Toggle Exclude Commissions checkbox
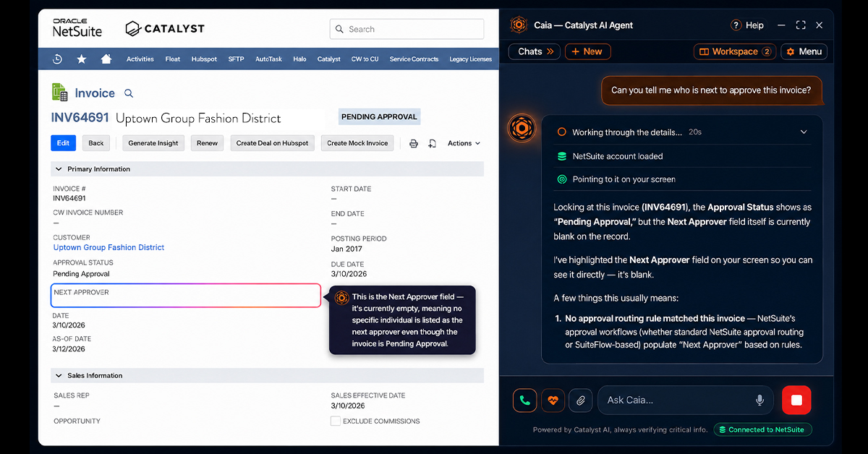The width and height of the screenshot is (868, 454). 336,421
